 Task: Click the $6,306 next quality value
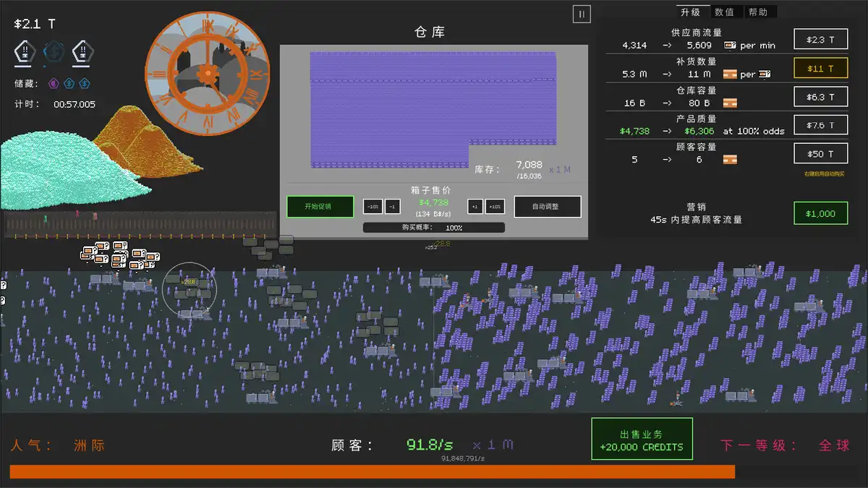coord(699,131)
